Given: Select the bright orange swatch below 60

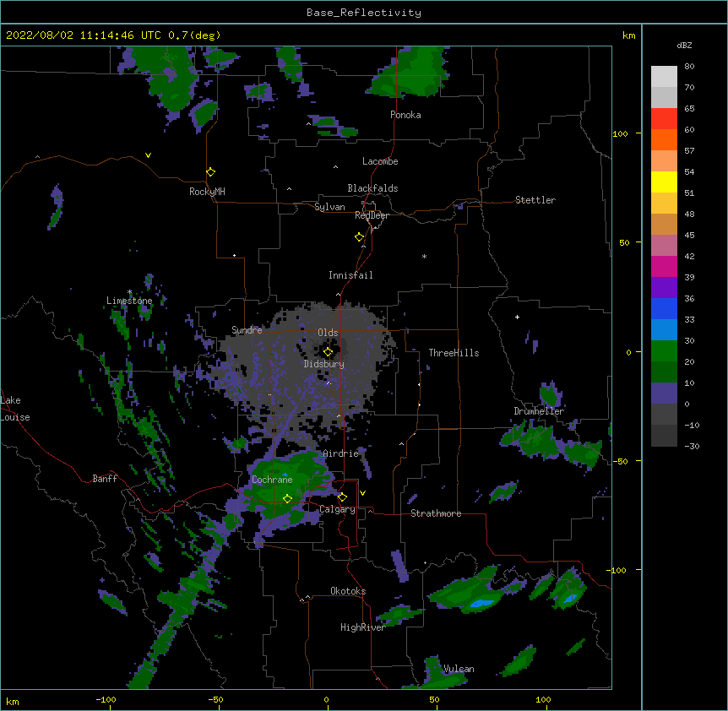Looking at the screenshot, I should [x=664, y=139].
